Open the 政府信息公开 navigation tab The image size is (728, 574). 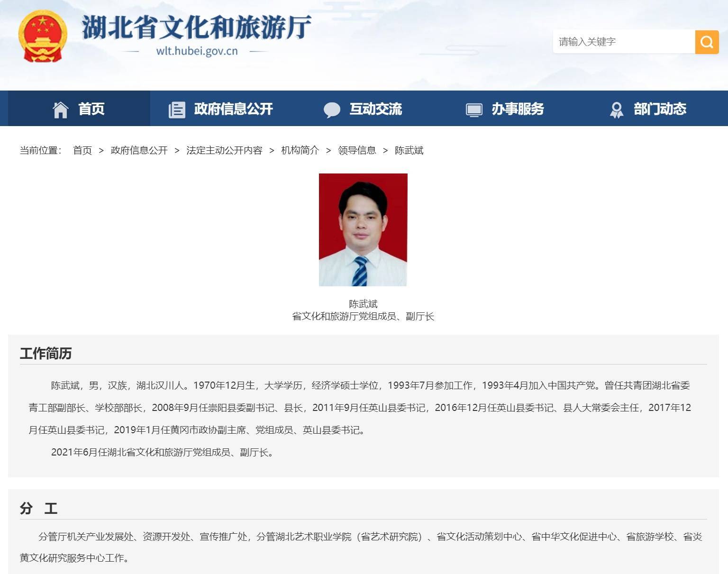221,109
